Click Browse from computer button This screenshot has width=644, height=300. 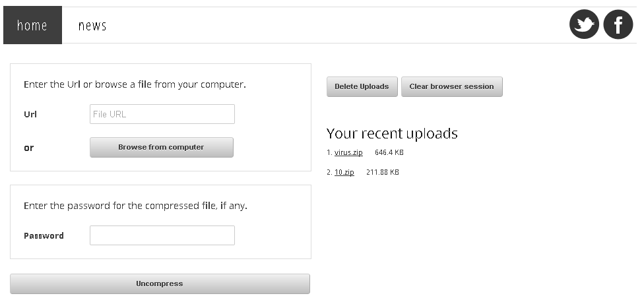tap(162, 147)
